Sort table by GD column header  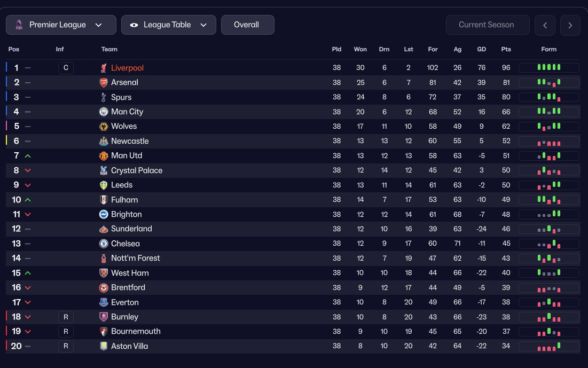point(482,49)
